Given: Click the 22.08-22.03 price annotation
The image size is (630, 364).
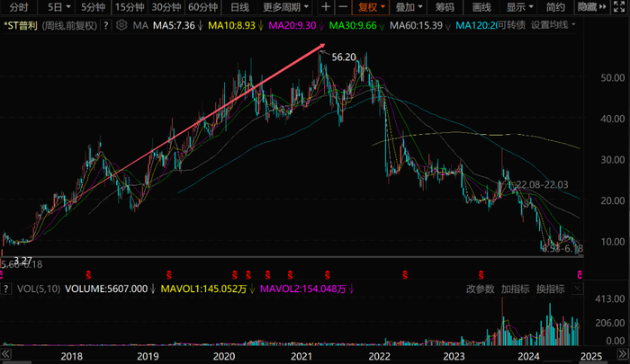Looking at the screenshot, I should click(542, 184).
